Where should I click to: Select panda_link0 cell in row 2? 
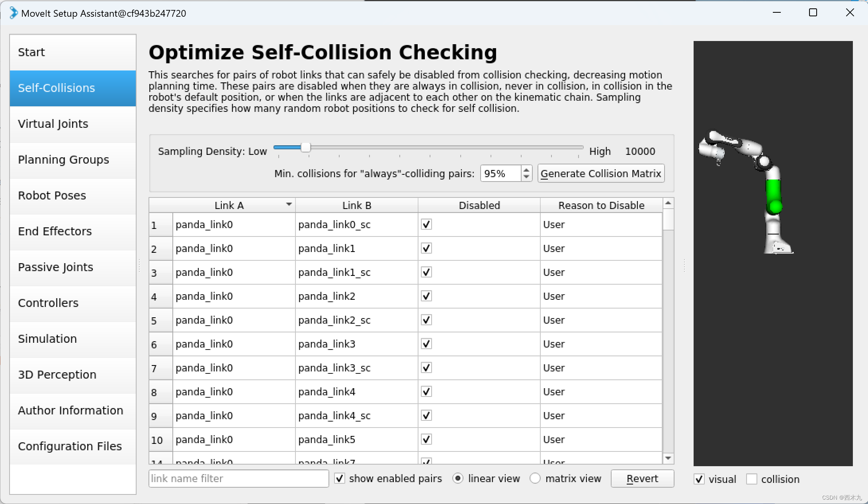tap(234, 248)
